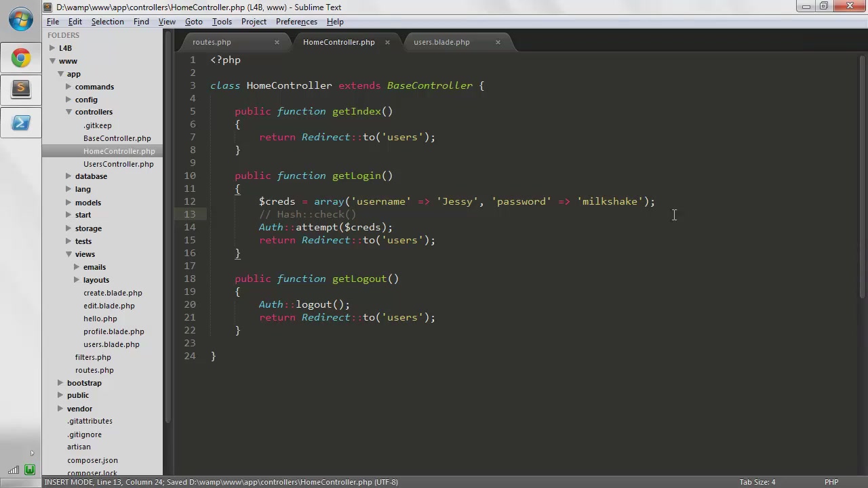The image size is (868, 488).
Task: Switch to Sublime Text taskbar icon
Action: click(x=21, y=88)
